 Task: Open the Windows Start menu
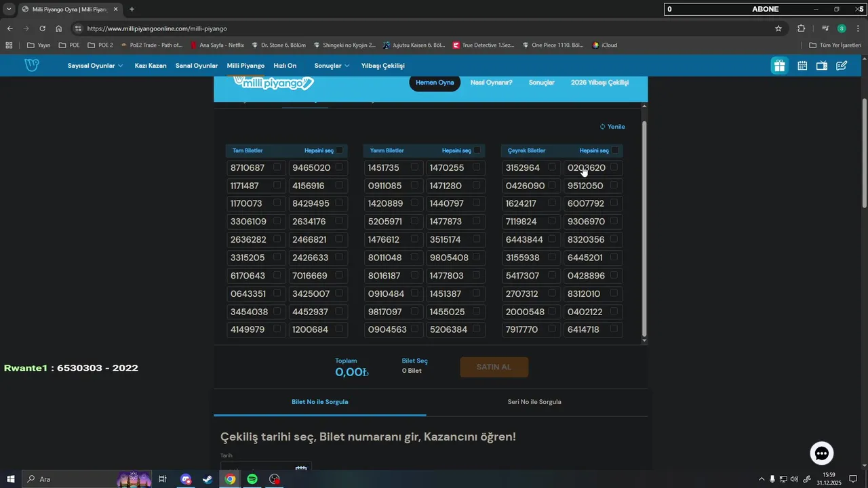click(11, 479)
